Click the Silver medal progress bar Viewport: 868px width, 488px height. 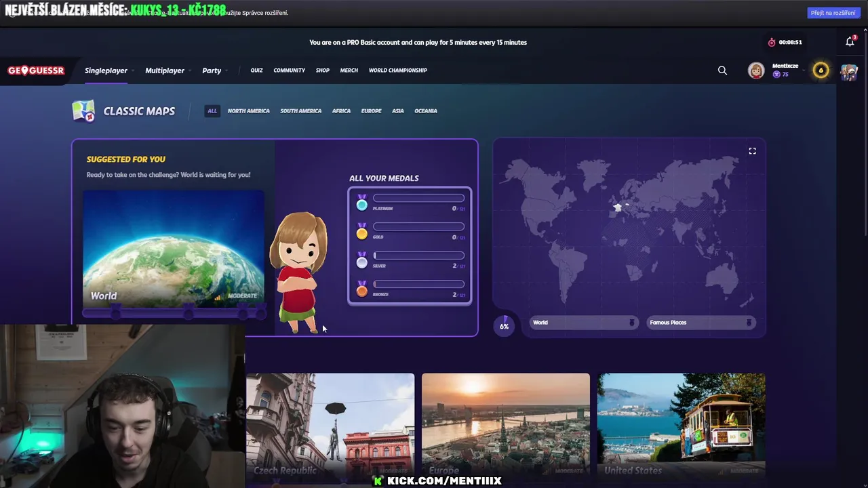[x=418, y=256]
